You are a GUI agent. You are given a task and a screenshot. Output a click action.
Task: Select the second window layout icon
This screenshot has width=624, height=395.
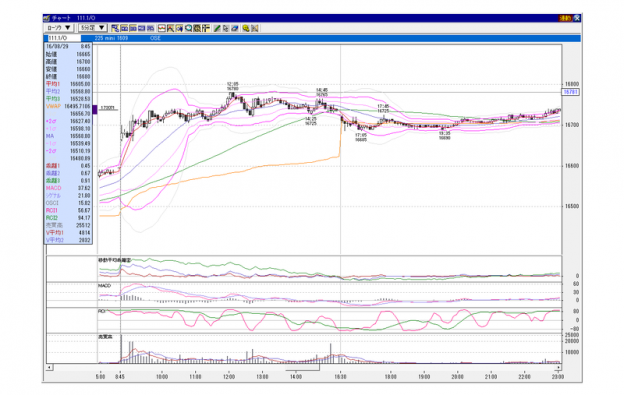(x=124, y=28)
